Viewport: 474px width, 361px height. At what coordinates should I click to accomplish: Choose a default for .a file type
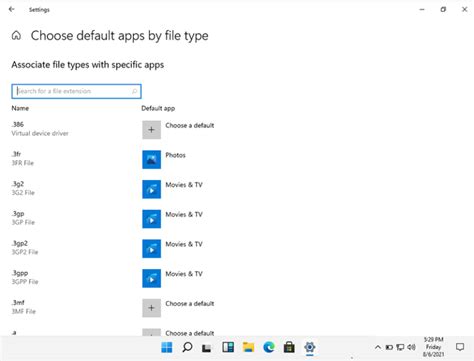(190, 333)
